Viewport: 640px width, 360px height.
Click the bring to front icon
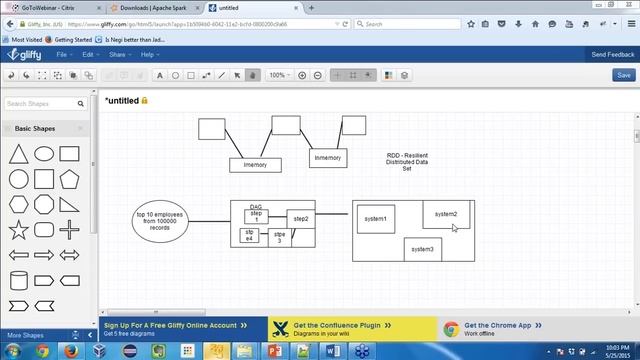(x=73, y=76)
